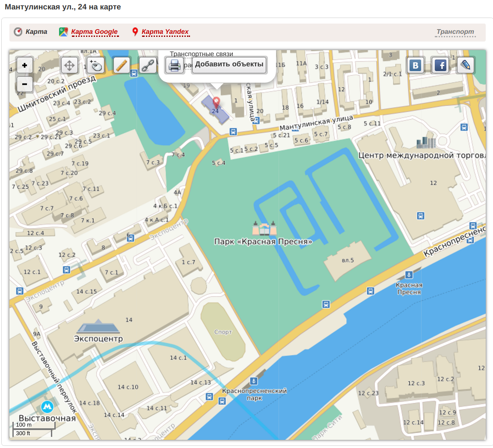Open the Транспорт link
The height and width of the screenshot is (448, 493).
tap(455, 32)
